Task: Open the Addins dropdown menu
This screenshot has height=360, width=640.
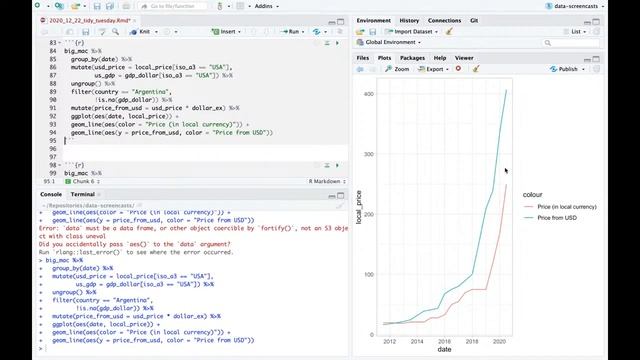Action: [267, 6]
